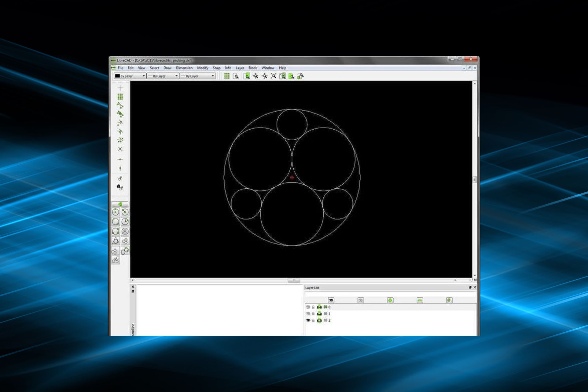Click the Zoom Out icon in toolbar
The image size is (588, 392).
[x=265, y=76]
